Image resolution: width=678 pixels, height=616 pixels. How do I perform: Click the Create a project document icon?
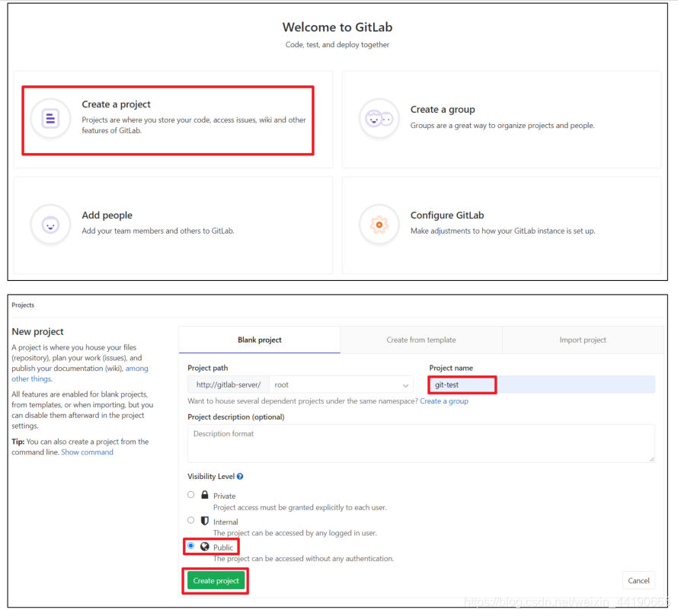(50, 118)
